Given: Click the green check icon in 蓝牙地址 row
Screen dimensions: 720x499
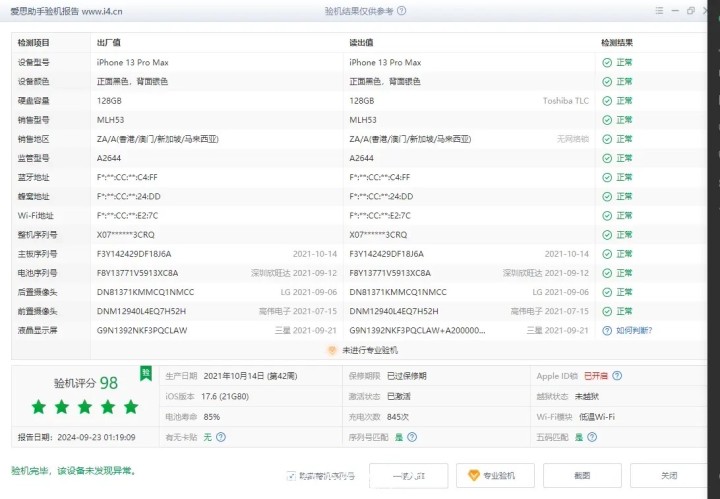Looking at the screenshot, I should click(x=607, y=177).
